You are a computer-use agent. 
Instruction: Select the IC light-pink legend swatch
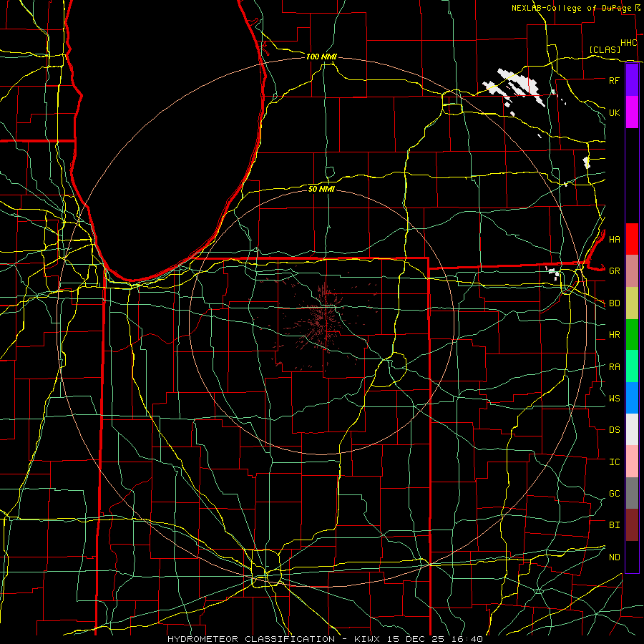632,462
